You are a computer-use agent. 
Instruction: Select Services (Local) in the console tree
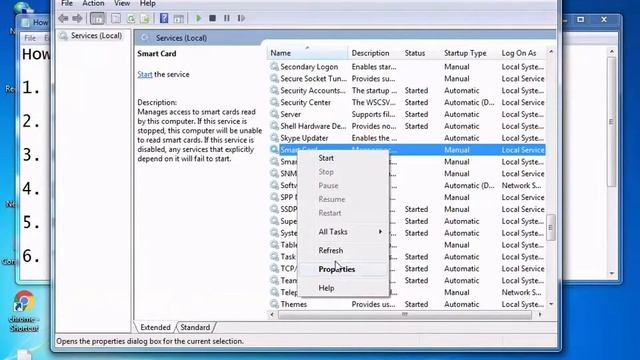click(x=96, y=36)
